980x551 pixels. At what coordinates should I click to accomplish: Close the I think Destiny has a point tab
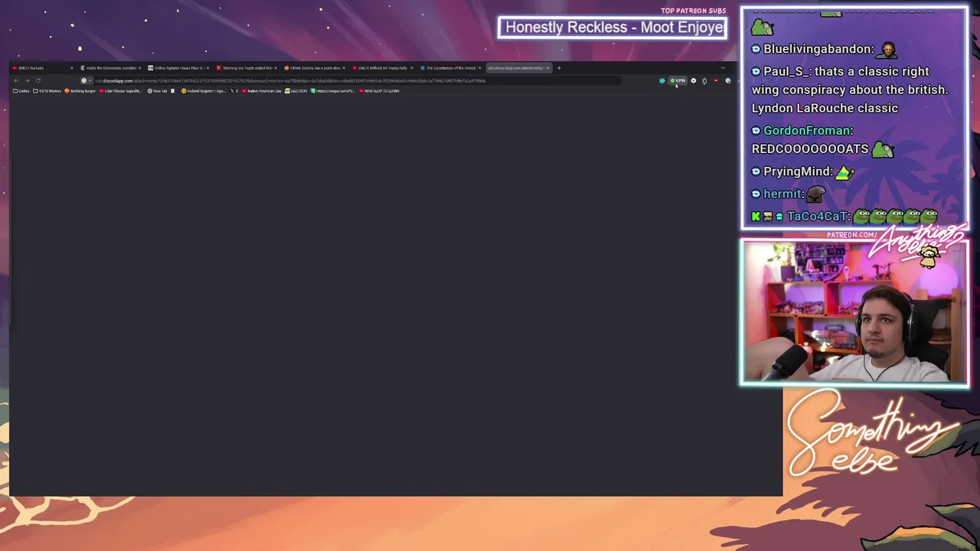click(x=344, y=68)
